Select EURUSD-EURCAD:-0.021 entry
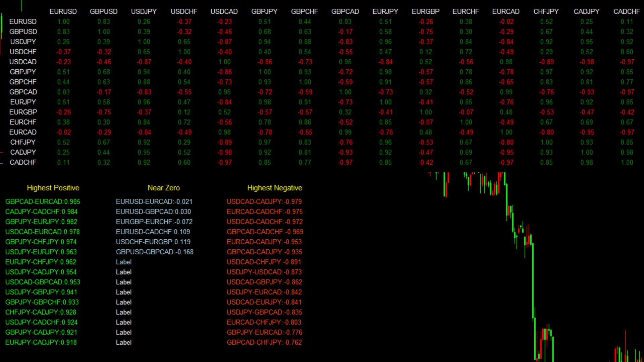 pos(154,201)
